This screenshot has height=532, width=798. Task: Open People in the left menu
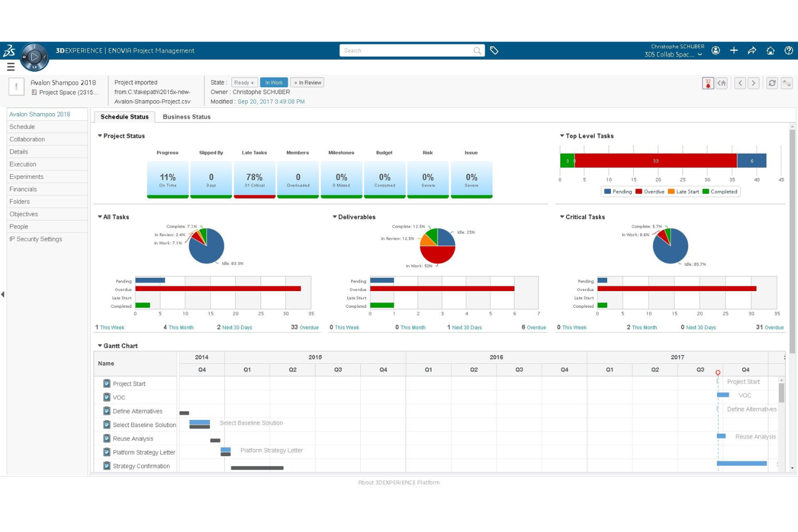[x=47, y=226]
